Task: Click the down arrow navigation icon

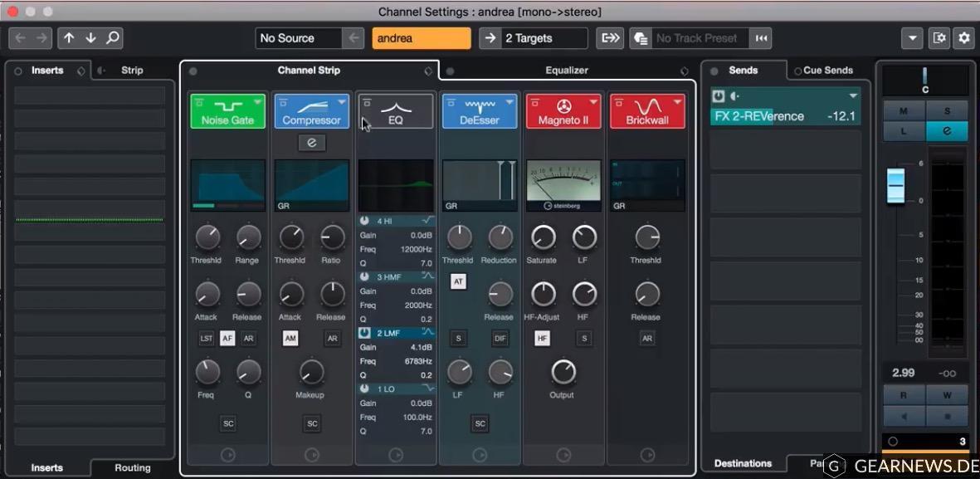Action: [x=90, y=38]
